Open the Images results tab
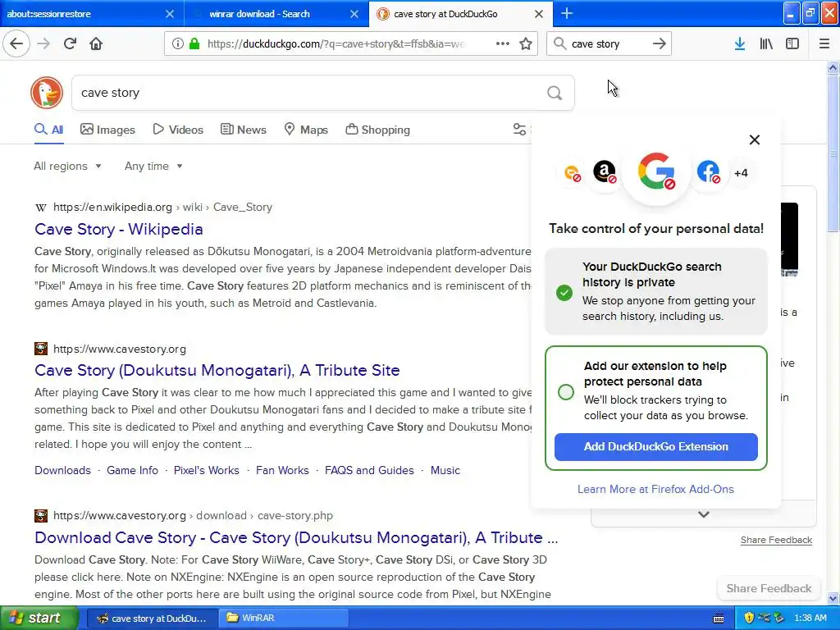The height and width of the screenshot is (630, 840). point(107,130)
